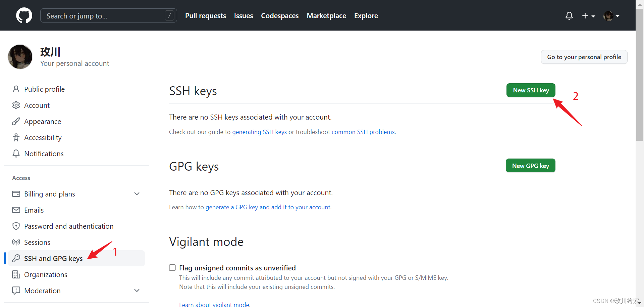Expand the Billing and plans section
Image resolution: width=644 pixels, height=307 pixels.
(x=137, y=194)
